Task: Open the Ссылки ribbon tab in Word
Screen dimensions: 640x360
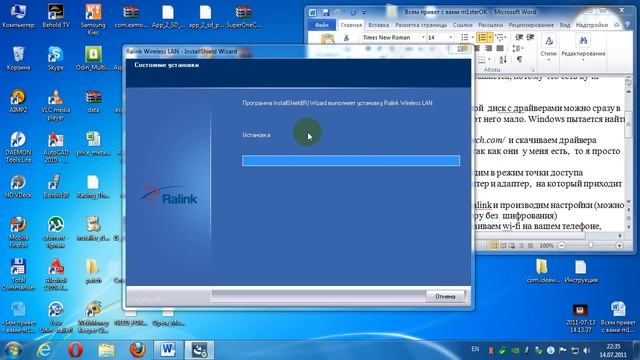Action: pyautogui.click(x=462, y=25)
